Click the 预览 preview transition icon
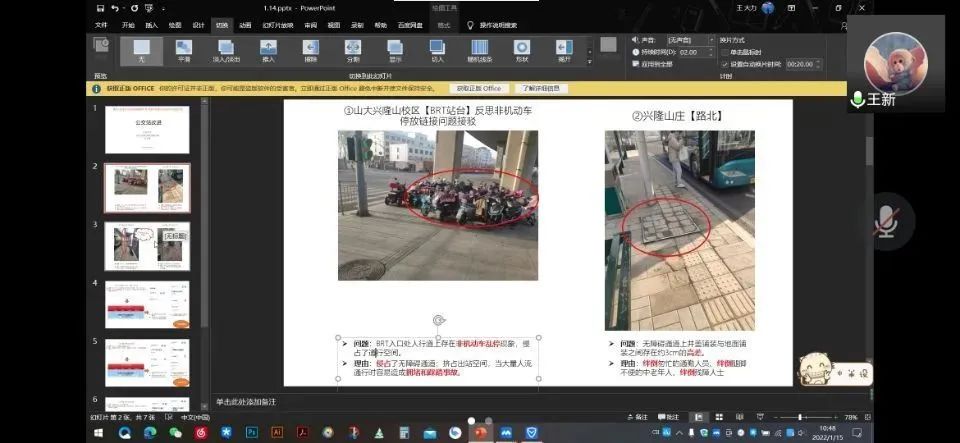Viewport: 960px width, 443px height. pyautogui.click(x=100, y=45)
